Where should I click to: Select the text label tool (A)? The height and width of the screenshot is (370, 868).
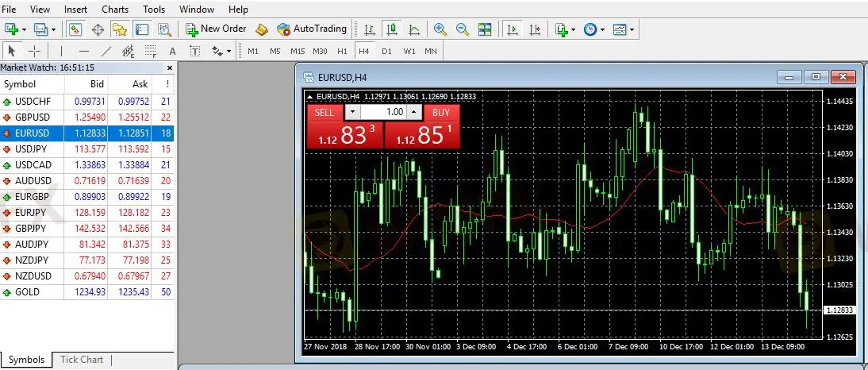coord(172,51)
